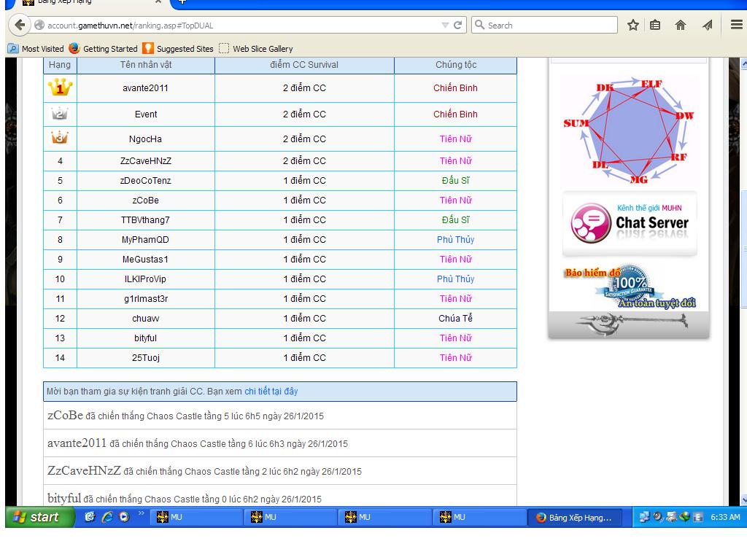Viewport: 747px width, 560px height.
Task: Select player name chuaw
Action: coord(146,319)
